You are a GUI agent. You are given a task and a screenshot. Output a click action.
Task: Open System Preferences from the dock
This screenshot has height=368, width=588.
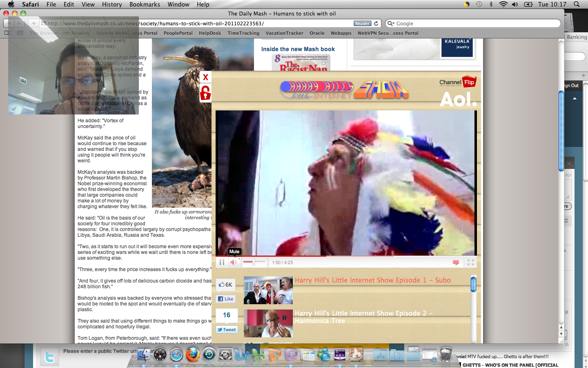pos(225,355)
